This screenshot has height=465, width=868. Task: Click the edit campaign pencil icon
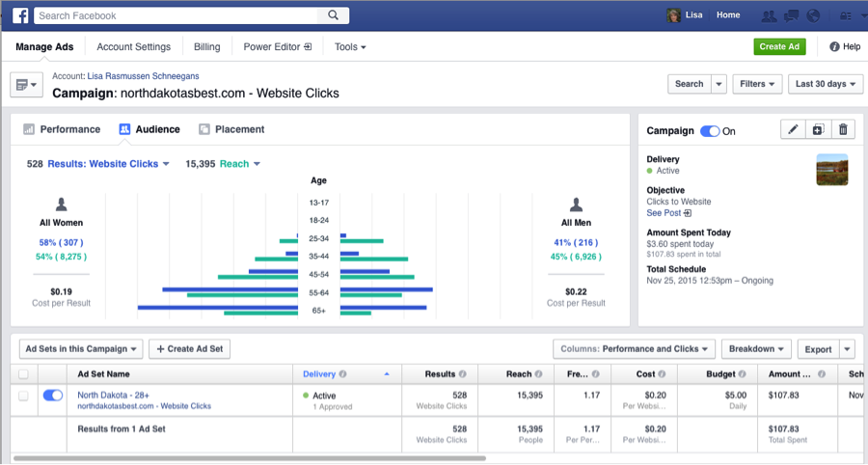click(x=793, y=130)
